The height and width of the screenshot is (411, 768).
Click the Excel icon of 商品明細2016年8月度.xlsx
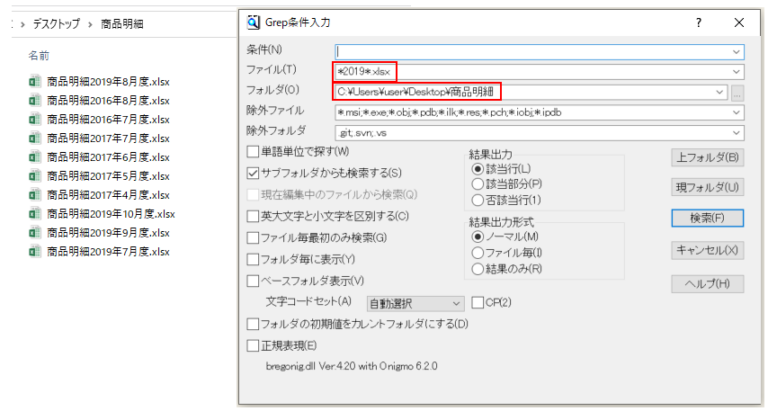pyautogui.click(x=34, y=100)
